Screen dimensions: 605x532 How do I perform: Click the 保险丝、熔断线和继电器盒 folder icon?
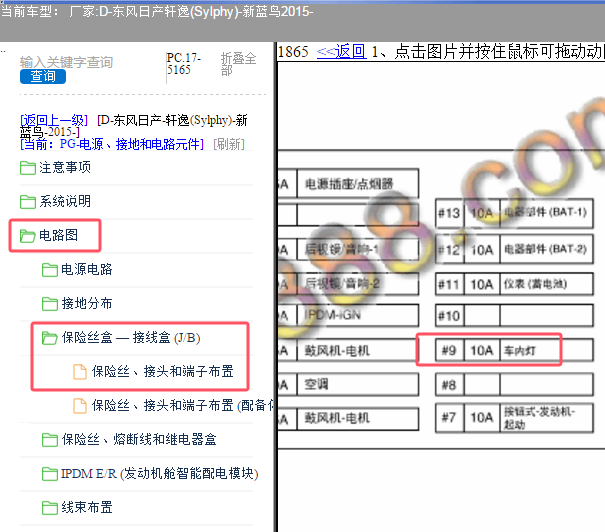[50, 439]
